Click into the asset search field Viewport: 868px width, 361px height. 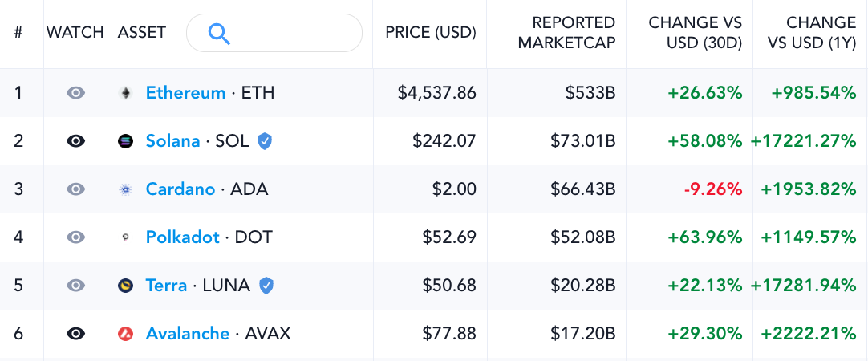(x=274, y=33)
